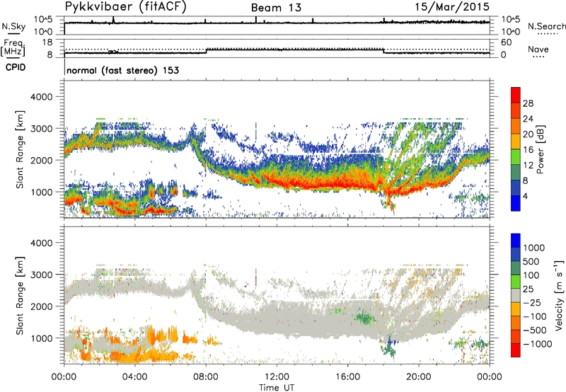The width and height of the screenshot is (566, 392).
Task: Click the blue-green velocity feature near 18:20
Action: 388,347
